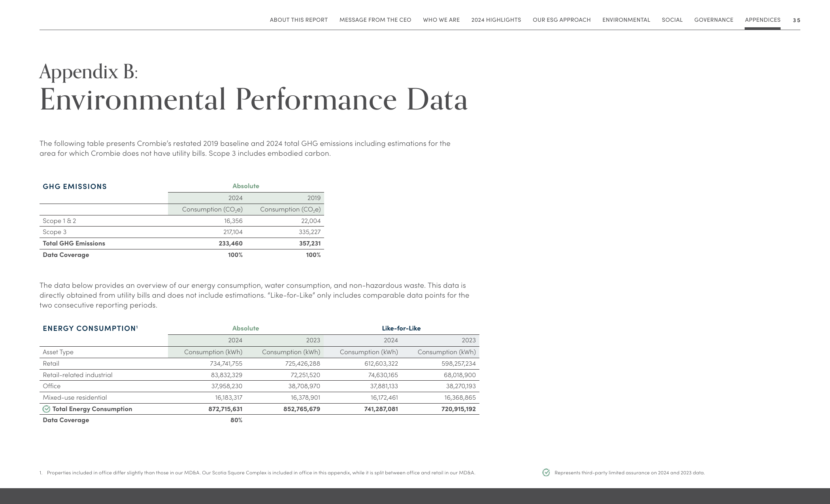Viewport: 830px width, 504px height.
Task: Select the Office 2023 absolute value 38,708,970
Action: click(304, 386)
